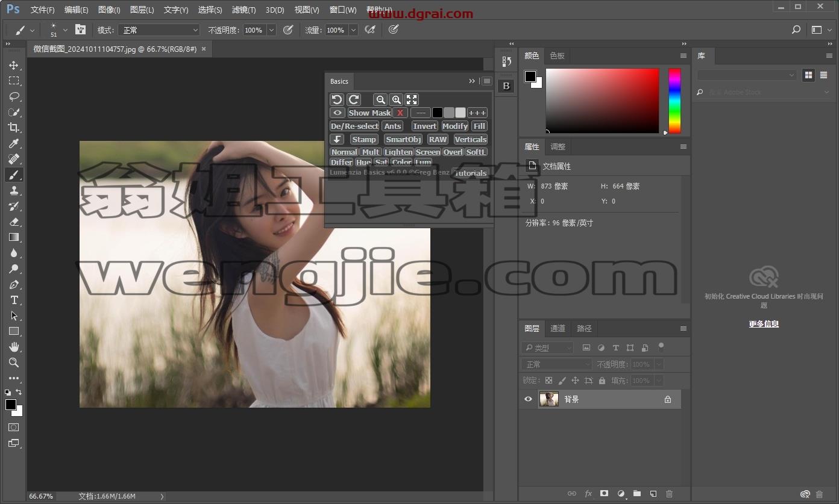Image resolution: width=839 pixels, height=504 pixels.
Task: Click the rainbow hue slider
Action: 674,101
